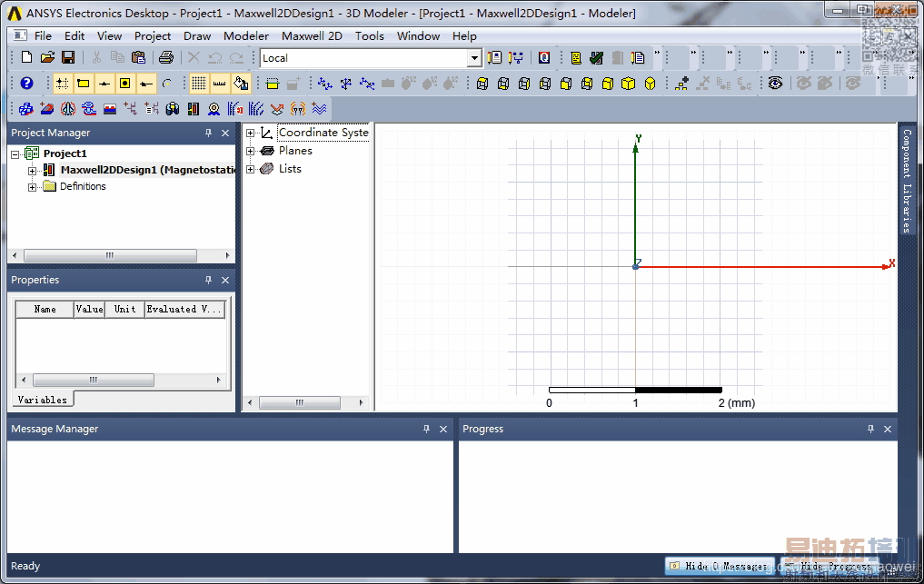
Task: Select Maxwell2DDesign1 (Magnetostatic) in project tree
Action: click(147, 170)
